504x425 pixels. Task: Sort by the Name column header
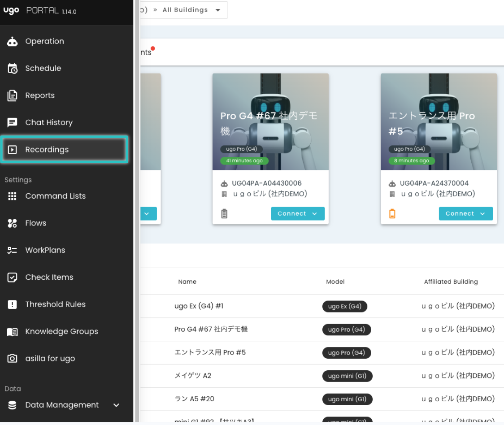coord(187,282)
